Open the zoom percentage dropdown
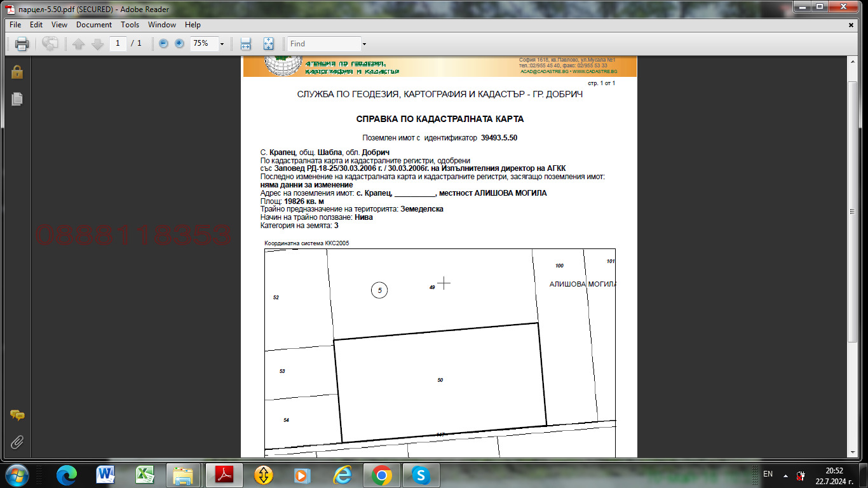The width and height of the screenshot is (868, 488). (x=220, y=43)
